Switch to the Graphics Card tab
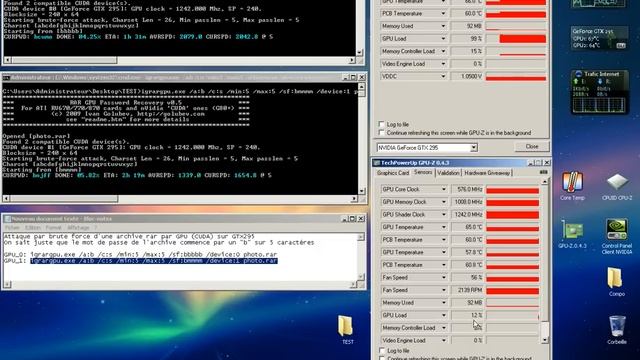The image size is (640, 360). point(393,173)
